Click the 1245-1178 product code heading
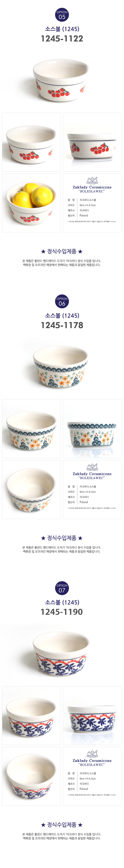This screenshot has width=124, height=868. pyautogui.click(x=62, y=325)
